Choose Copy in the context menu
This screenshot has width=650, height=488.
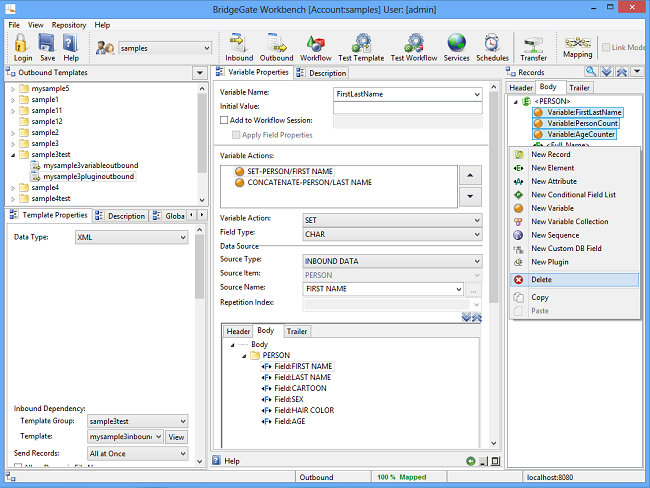point(575,297)
